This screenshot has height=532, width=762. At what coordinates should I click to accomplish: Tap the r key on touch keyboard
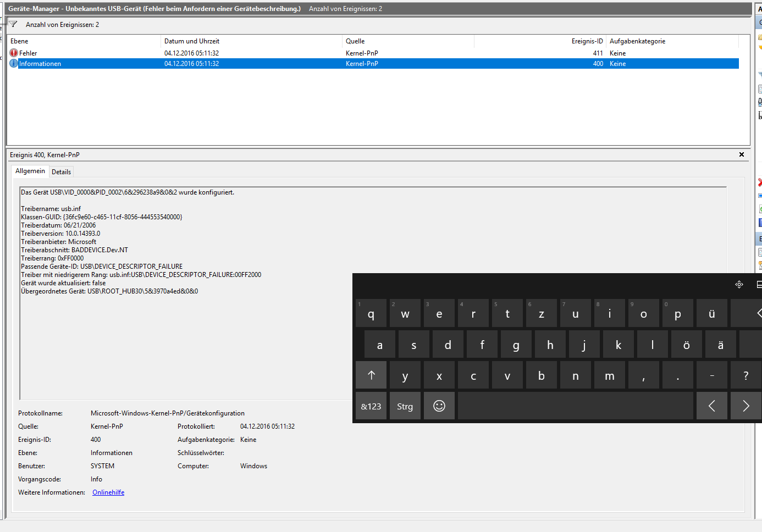[473, 313]
